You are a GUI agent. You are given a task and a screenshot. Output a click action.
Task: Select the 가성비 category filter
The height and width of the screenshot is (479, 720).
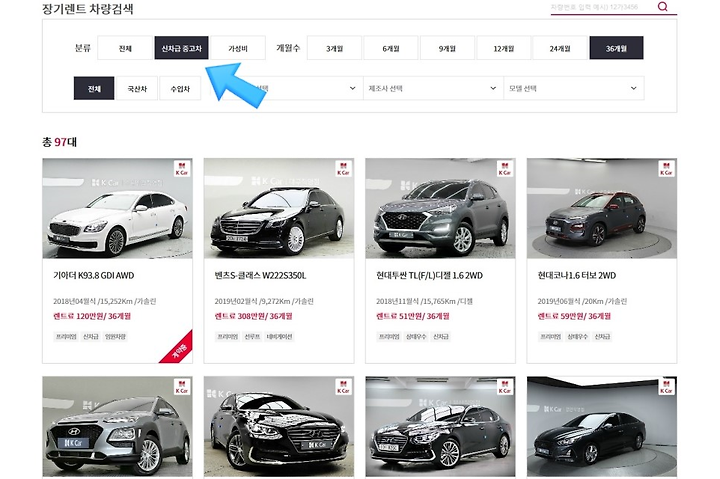[x=238, y=48]
